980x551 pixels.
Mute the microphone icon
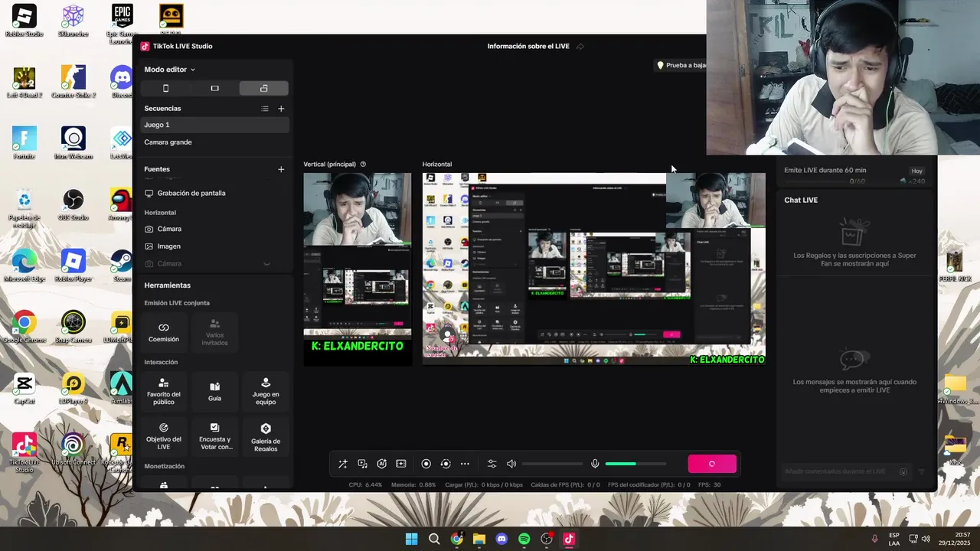tap(595, 464)
